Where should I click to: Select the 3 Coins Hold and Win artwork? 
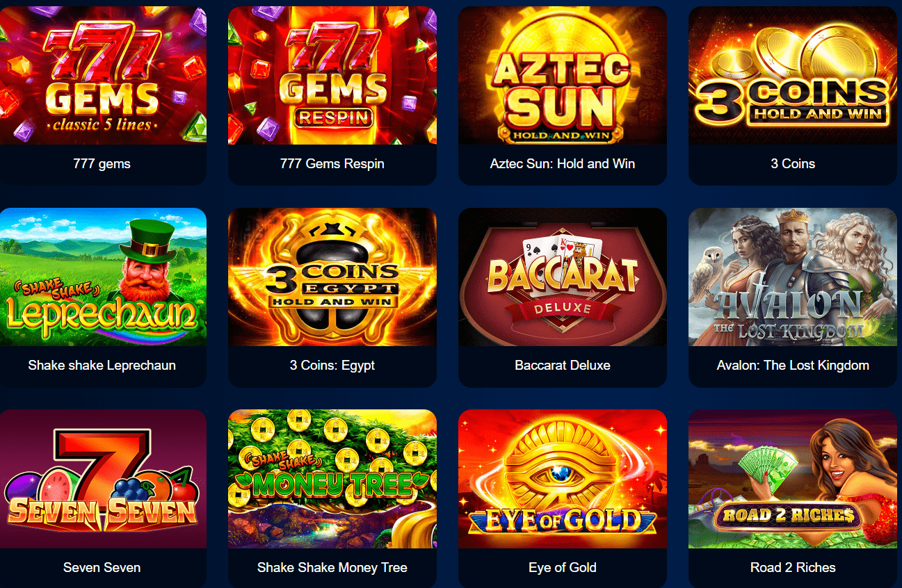click(793, 75)
